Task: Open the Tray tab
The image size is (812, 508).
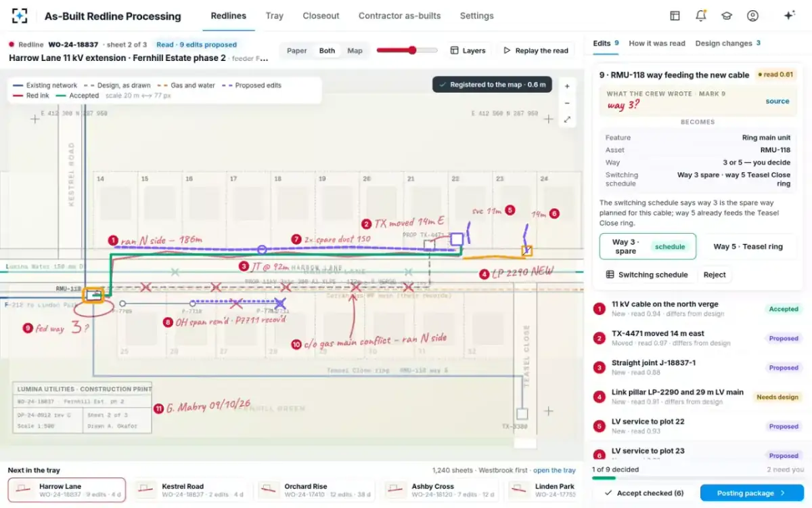Action: click(274, 16)
